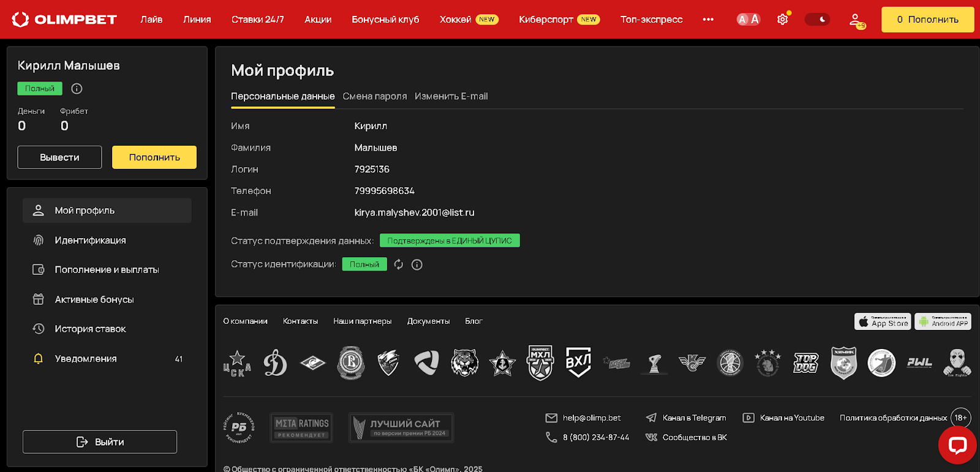Click info icon beside Полный badge in sidebar

click(77, 89)
